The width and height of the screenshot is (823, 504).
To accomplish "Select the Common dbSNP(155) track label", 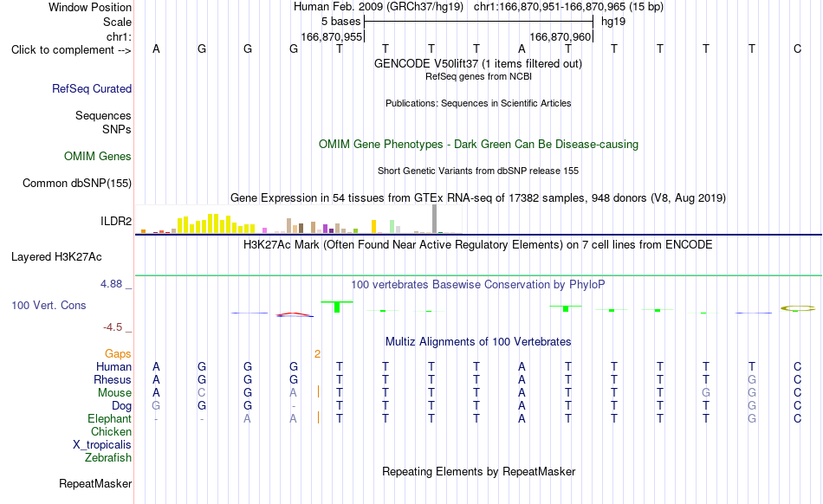I will 76,183.
